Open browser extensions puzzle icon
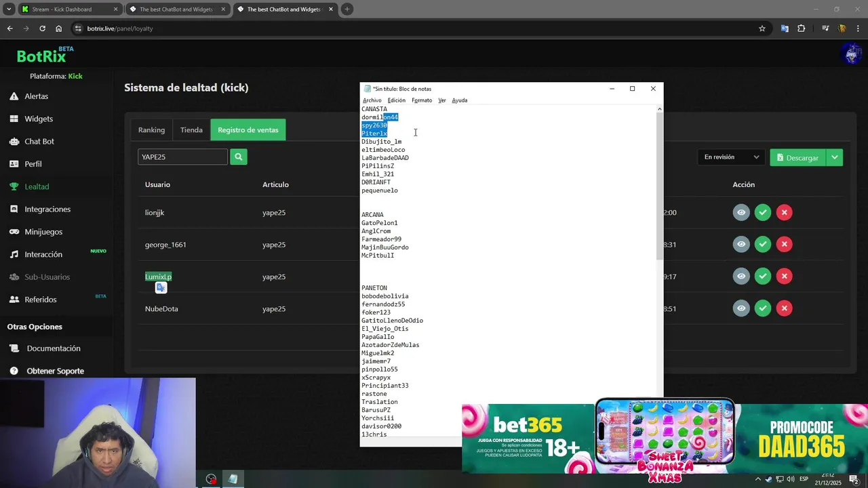The width and height of the screenshot is (868, 488). [802, 28]
